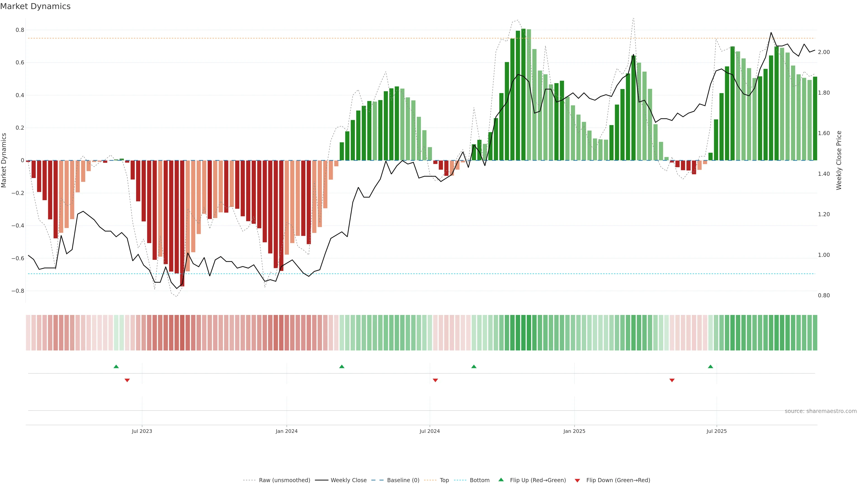The height and width of the screenshot is (488, 868).
Task: Click the Flip Up marker after Jan 2024
Action: (x=342, y=366)
